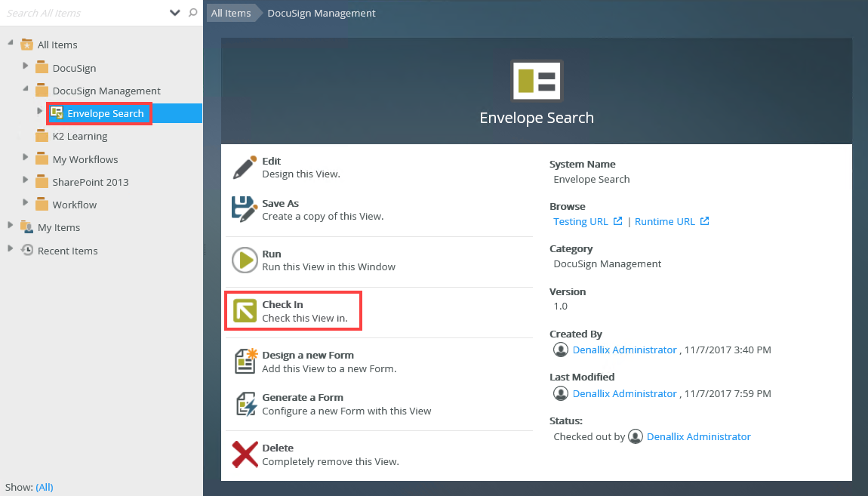Open the Testing URL link
The image size is (868, 496).
(x=580, y=221)
